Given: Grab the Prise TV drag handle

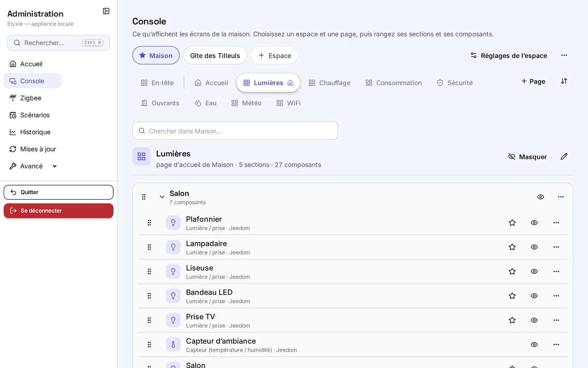Looking at the screenshot, I should coord(149,320).
